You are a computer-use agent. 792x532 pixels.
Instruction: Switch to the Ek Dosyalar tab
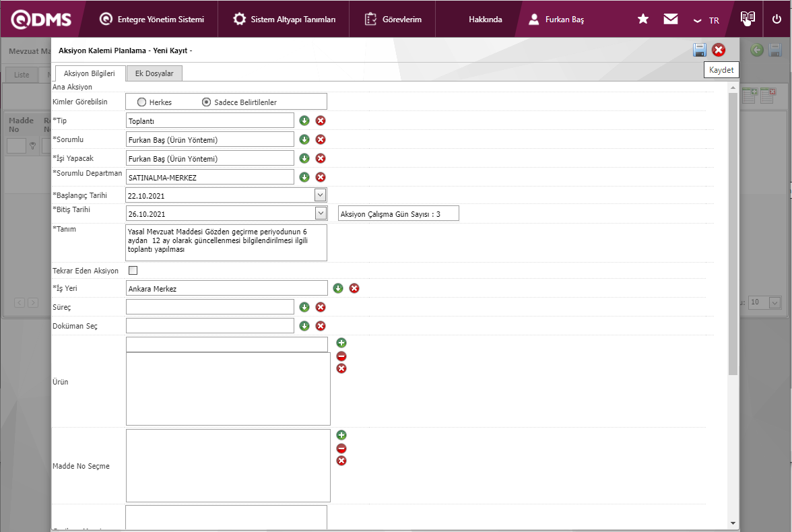tap(154, 73)
